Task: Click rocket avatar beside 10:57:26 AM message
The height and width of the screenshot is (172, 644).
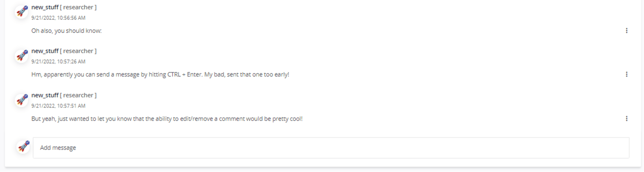Action: click(x=22, y=56)
